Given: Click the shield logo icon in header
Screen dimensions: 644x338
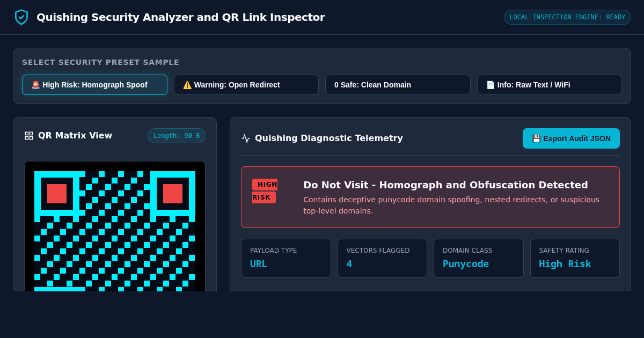Looking at the screenshot, I should click(x=21, y=17).
